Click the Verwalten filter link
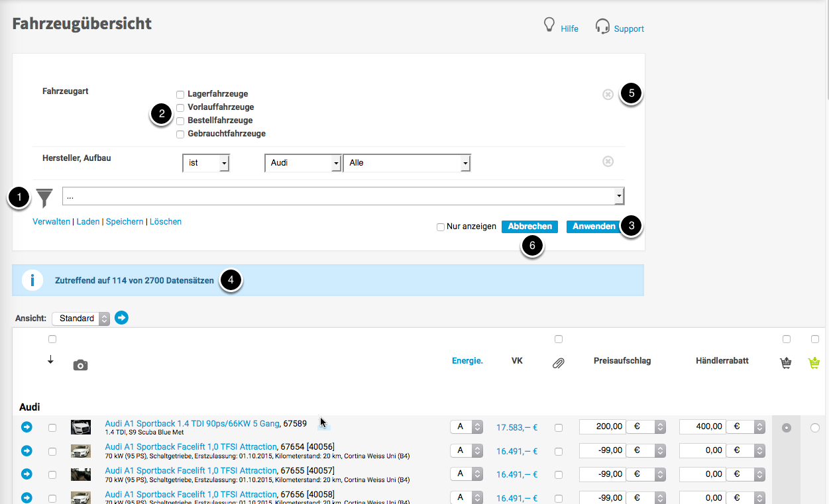The height and width of the screenshot is (504, 829). click(51, 222)
